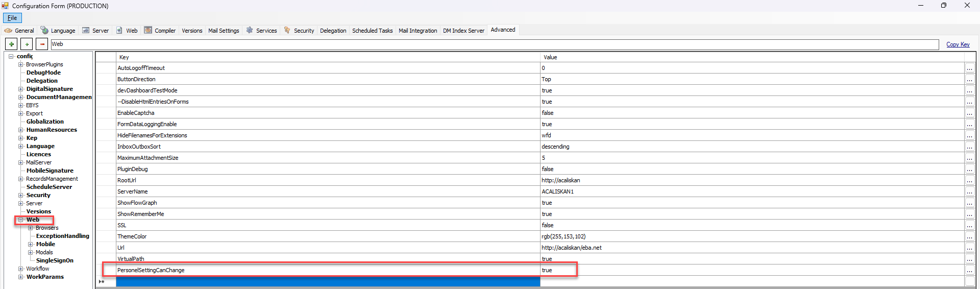
Task: Expand the Workflow tree node
Action: point(21,269)
